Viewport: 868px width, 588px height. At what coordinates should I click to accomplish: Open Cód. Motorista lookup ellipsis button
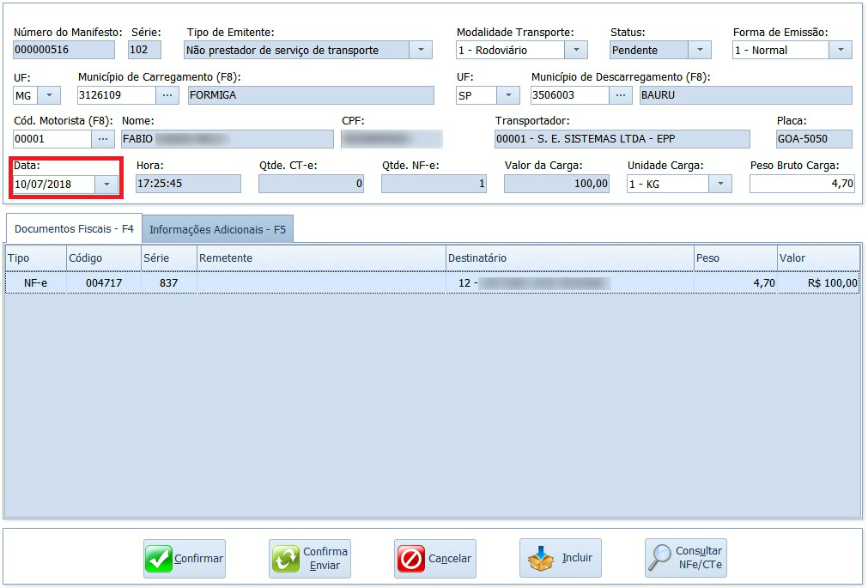[103, 139]
